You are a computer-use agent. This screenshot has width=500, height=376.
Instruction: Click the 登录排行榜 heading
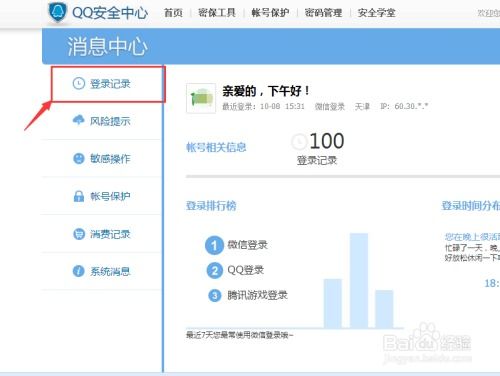tap(211, 206)
